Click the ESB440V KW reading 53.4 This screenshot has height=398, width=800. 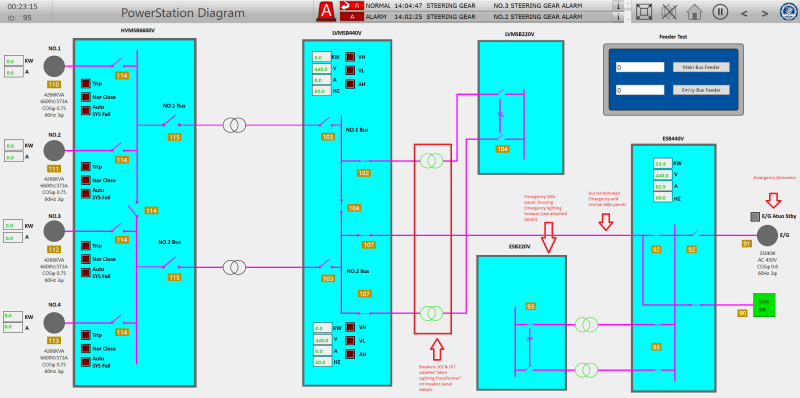[x=663, y=164]
